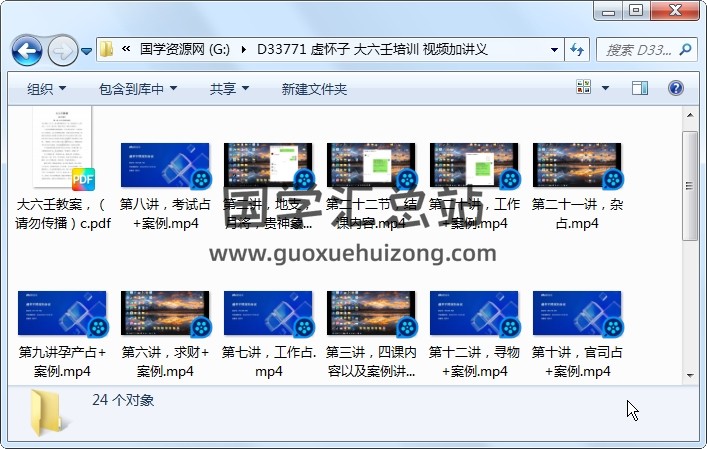Click the scrollbar up arrow

pos(690,115)
